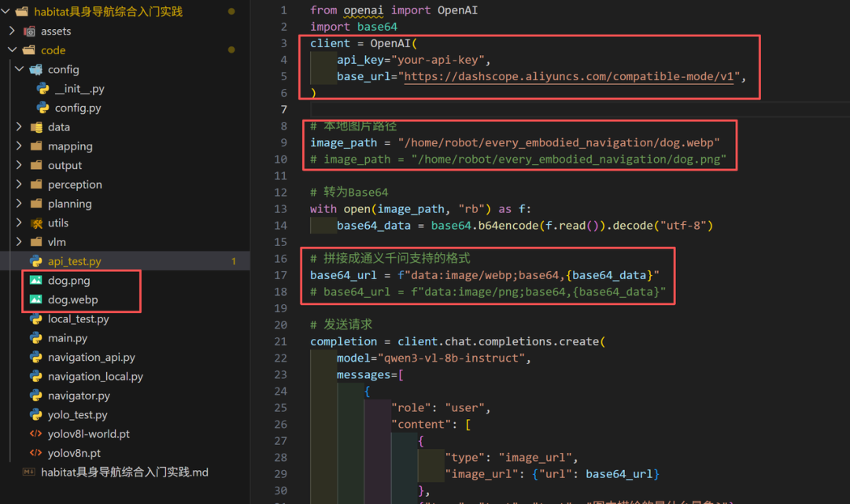Click the Python icon beside config.py
The image size is (850, 504).
click(x=42, y=108)
